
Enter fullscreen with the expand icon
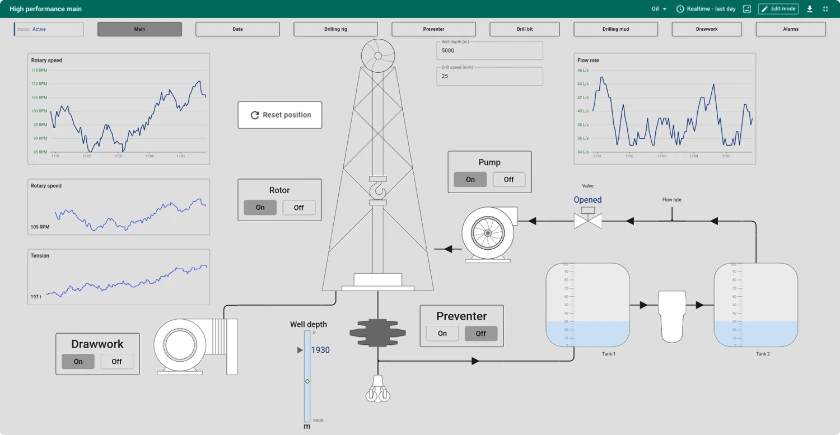point(826,8)
